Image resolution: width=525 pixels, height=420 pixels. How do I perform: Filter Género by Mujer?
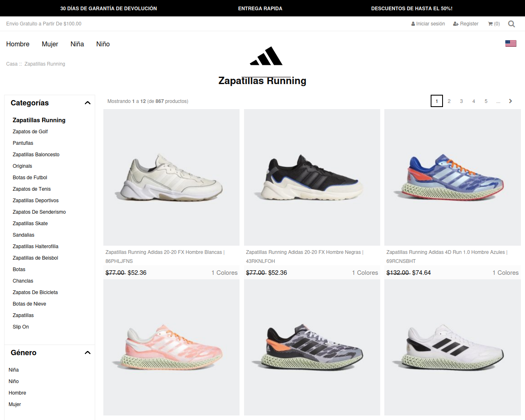(15, 404)
